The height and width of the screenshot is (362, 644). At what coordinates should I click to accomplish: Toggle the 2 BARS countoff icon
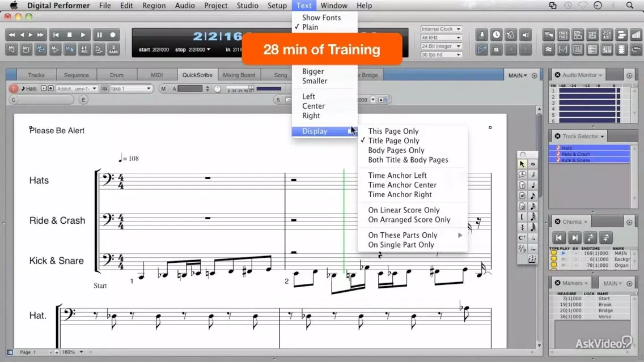tap(113, 50)
